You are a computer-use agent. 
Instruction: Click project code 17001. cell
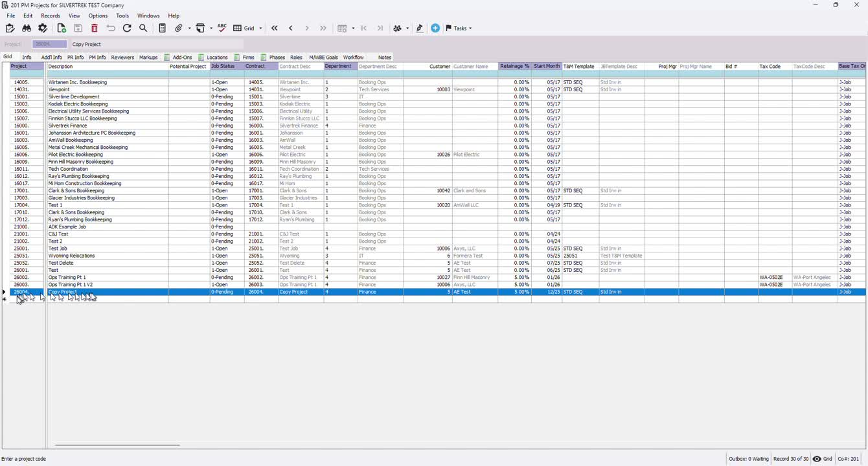(x=27, y=191)
